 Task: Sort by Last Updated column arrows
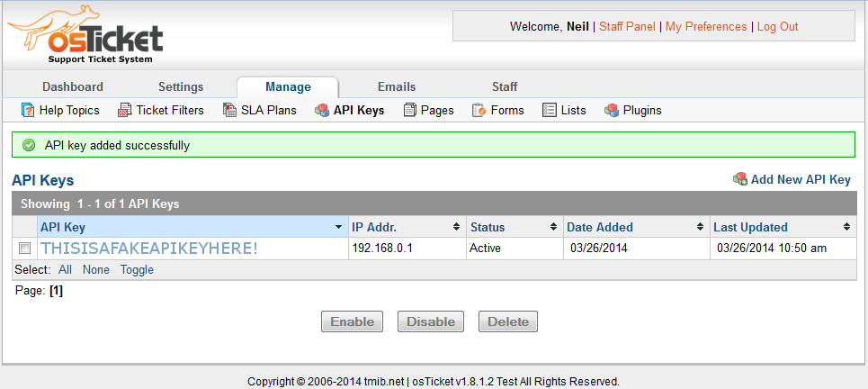(x=846, y=227)
